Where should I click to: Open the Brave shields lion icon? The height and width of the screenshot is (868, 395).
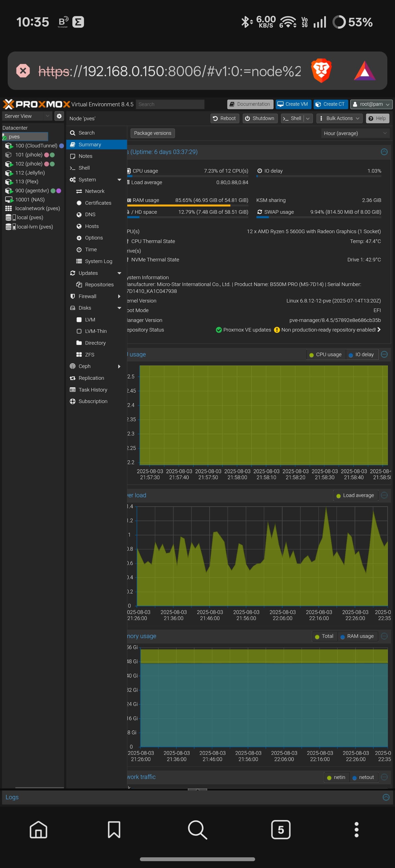(x=321, y=70)
